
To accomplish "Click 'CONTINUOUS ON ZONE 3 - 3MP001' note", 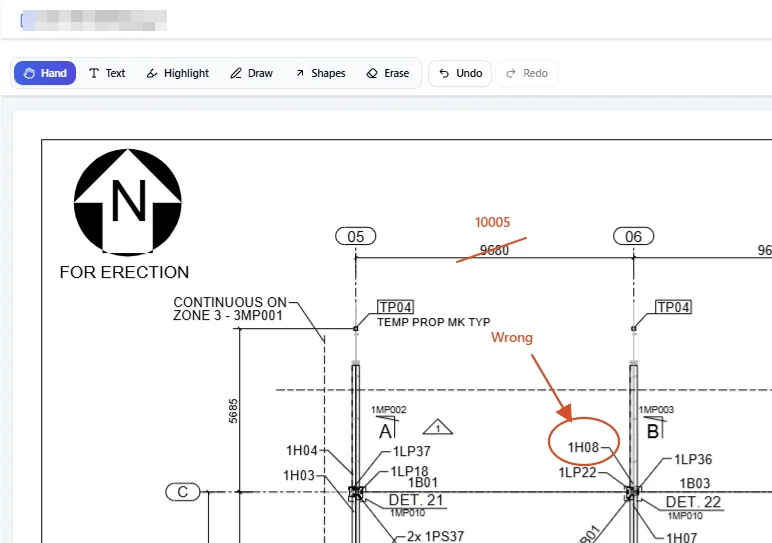I will click(x=229, y=309).
